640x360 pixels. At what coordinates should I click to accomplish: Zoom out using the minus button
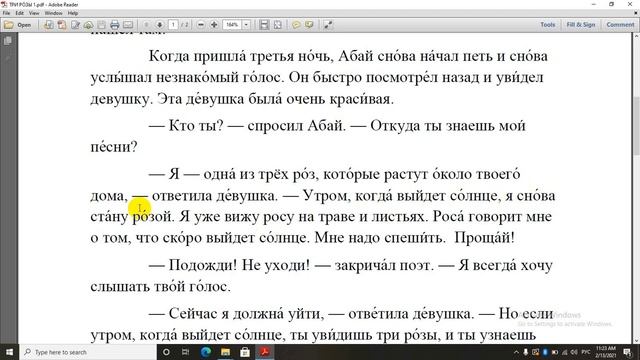(200, 25)
